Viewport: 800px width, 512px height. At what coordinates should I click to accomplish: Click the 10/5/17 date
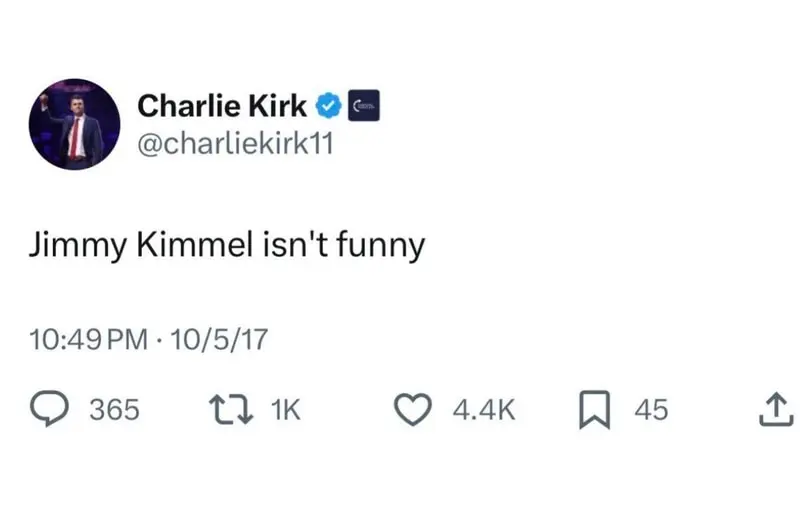(219, 339)
